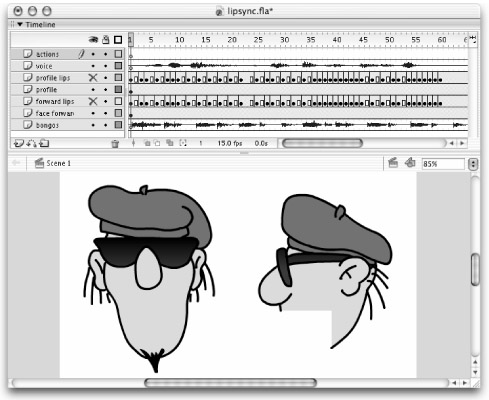The width and height of the screenshot is (489, 400).
Task: Toggle the Onion Skin icon
Action: 147,143
